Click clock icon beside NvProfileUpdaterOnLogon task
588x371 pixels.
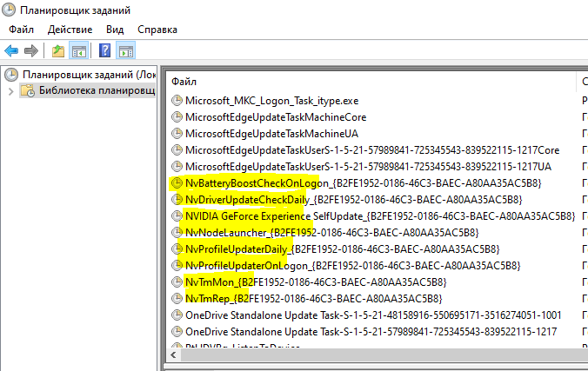click(177, 265)
